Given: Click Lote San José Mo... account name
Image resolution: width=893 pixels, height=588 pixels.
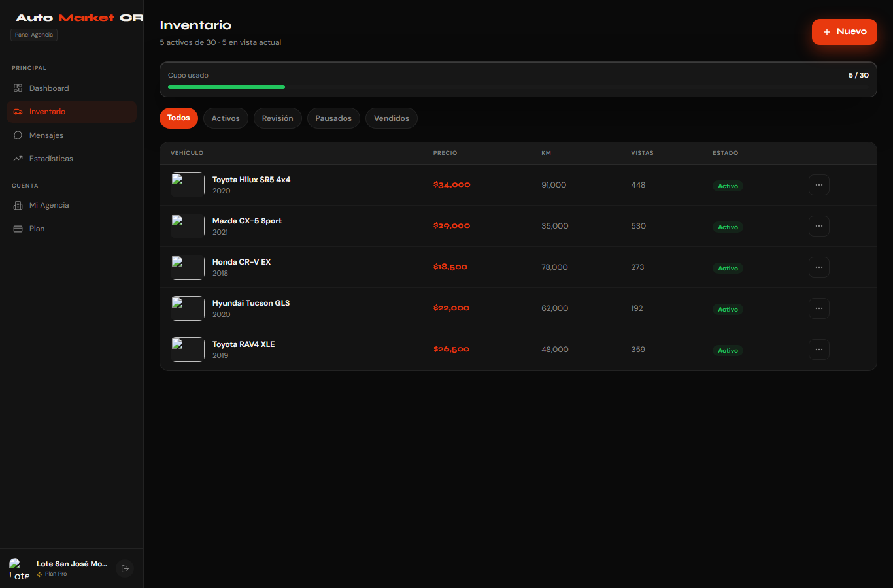Looking at the screenshot, I should (x=72, y=564).
